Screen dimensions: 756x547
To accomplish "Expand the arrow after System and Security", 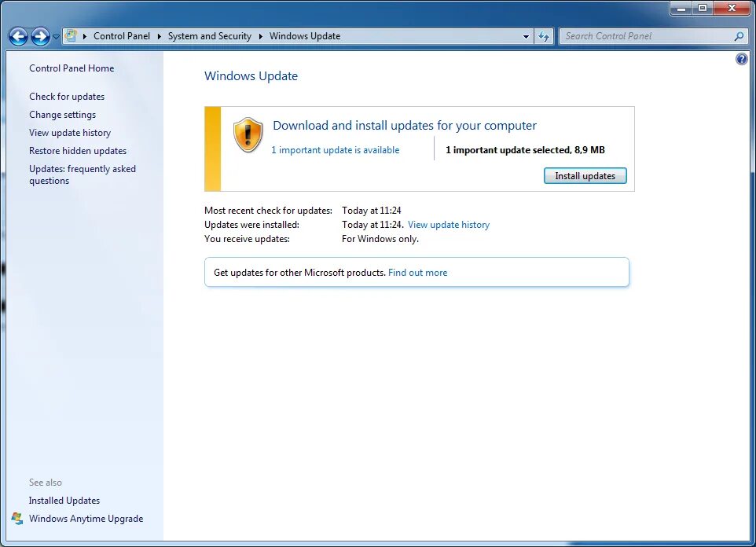I will 260,36.
